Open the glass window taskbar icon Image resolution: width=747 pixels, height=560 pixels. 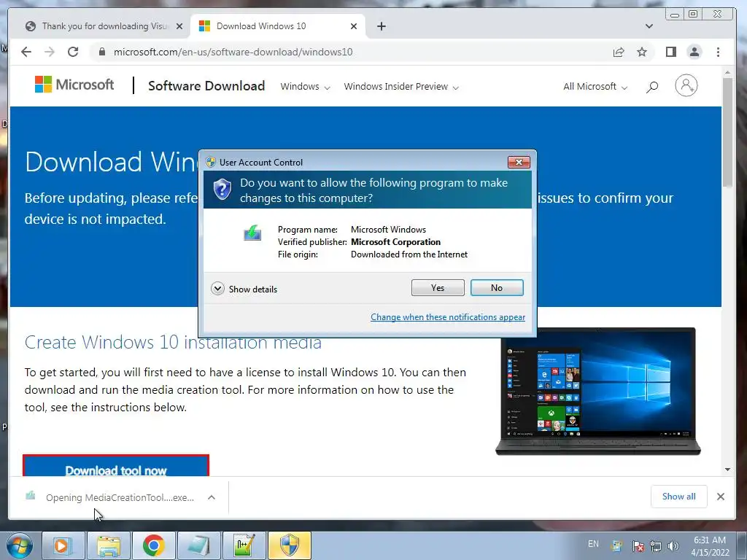click(x=198, y=545)
